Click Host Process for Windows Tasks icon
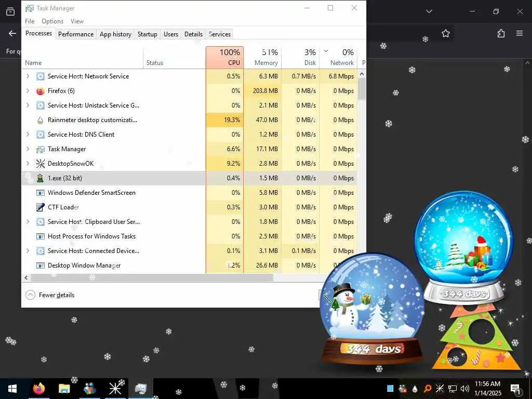 point(41,236)
